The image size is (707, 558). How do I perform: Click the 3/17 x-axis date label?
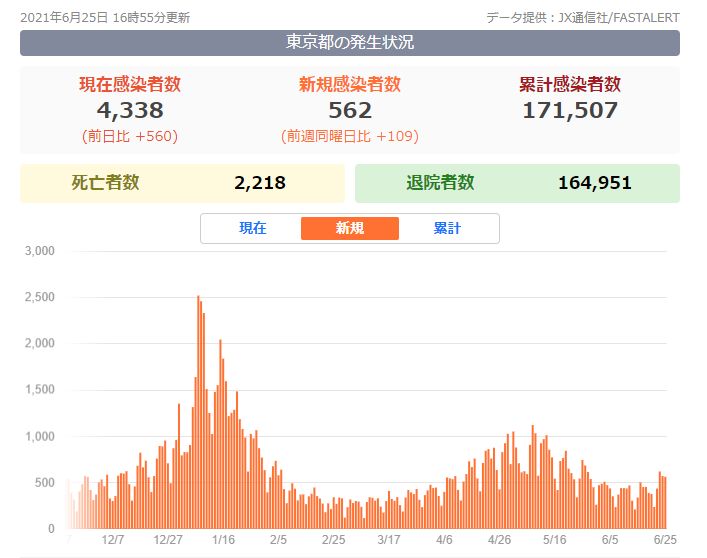389,540
